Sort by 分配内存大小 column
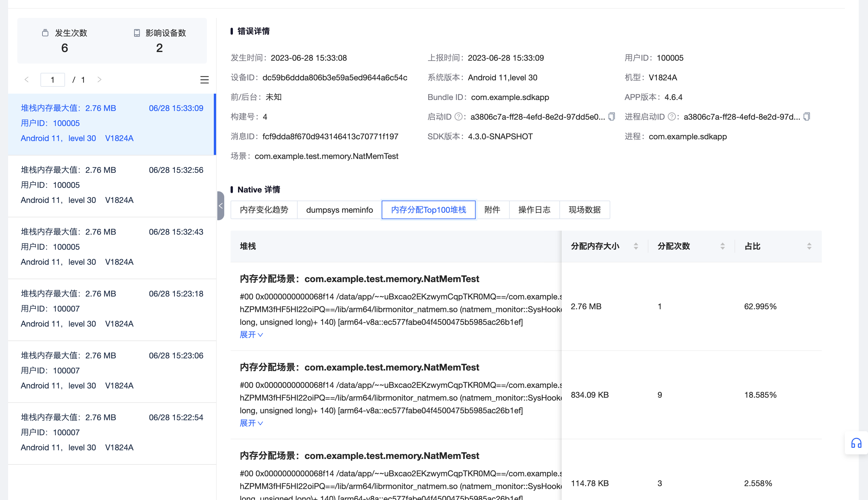The image size is (868, 500). pyautogui.click(x=636, y=246)
